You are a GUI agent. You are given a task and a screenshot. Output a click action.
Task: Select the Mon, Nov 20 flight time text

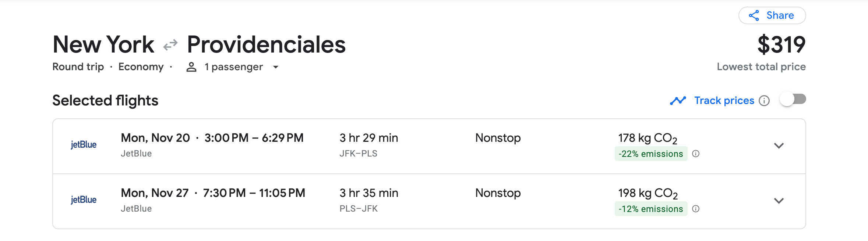coord(212,138)
